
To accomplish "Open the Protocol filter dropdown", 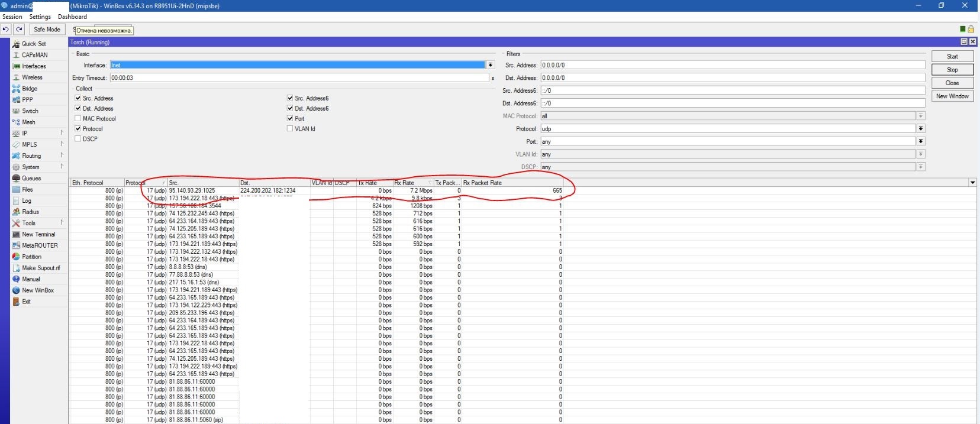I will pyautogui.click(x=921, y=129).
